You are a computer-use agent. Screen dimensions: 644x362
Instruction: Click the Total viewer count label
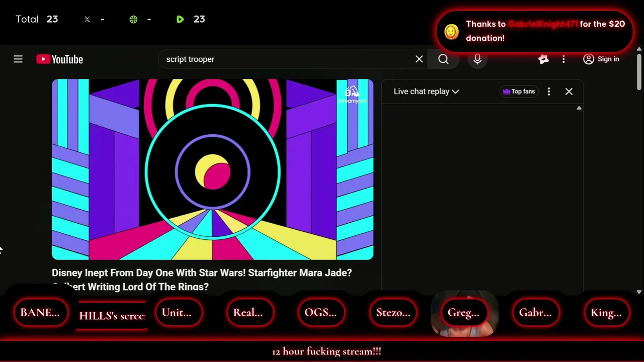[27, 19]
